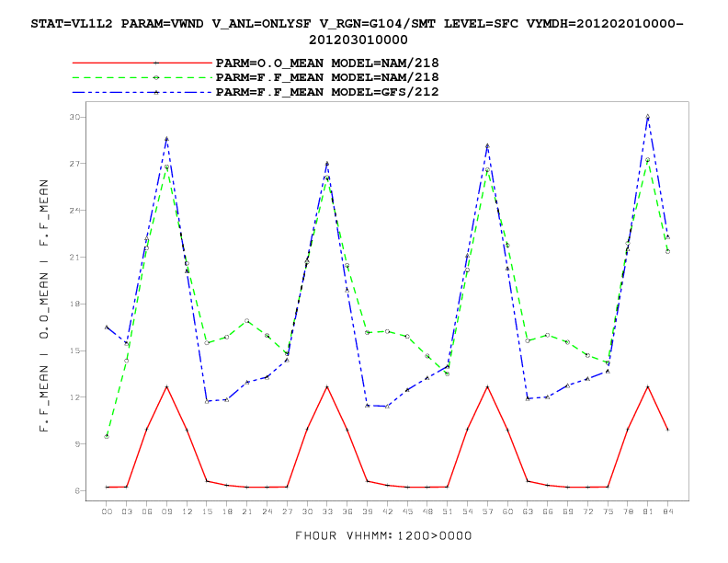Click the blue dash-dot legend line sample

click(142, 92)
